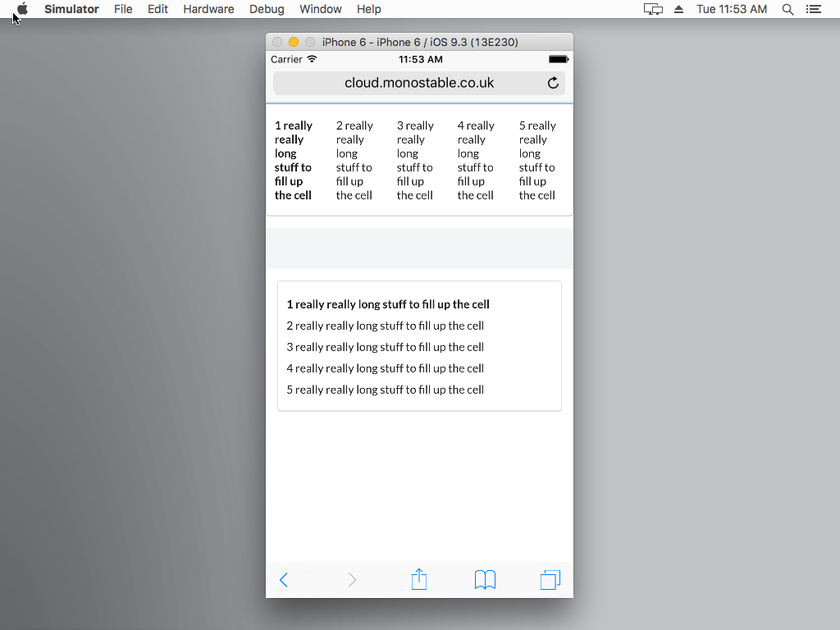Viewport: 840px width, 630px height.
Task: Reload the page using the refresh icon
Action: click(553, 83)
